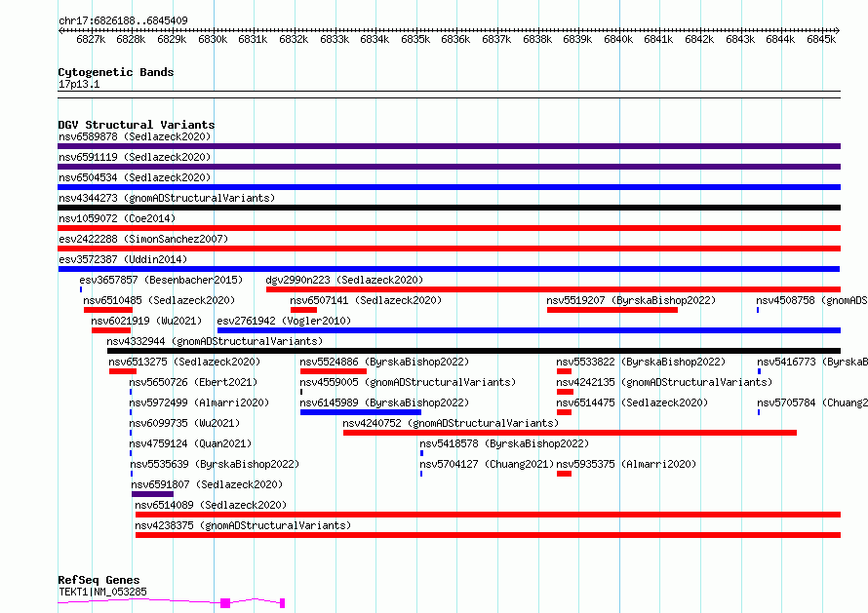Open gene TEKT1|NM_053285 label
This screenshot has height=613, width=868.
(102, 592)
